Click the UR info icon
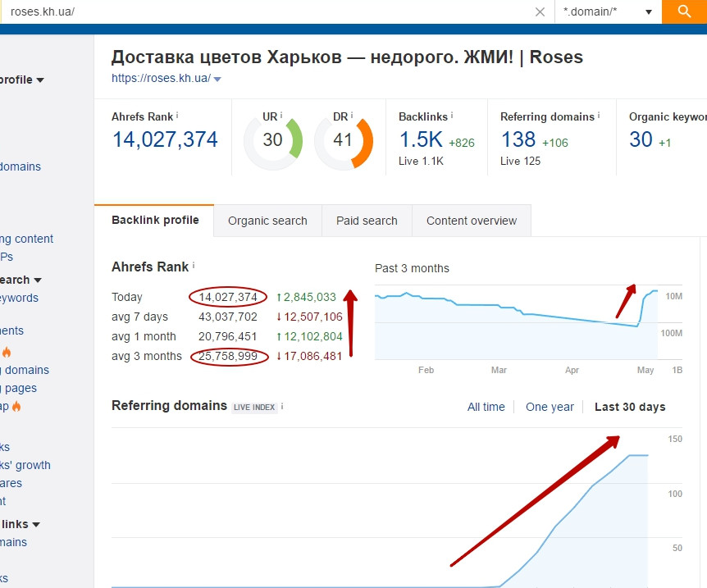Screen dimensions: 707x588 click(x=281, y=116)
